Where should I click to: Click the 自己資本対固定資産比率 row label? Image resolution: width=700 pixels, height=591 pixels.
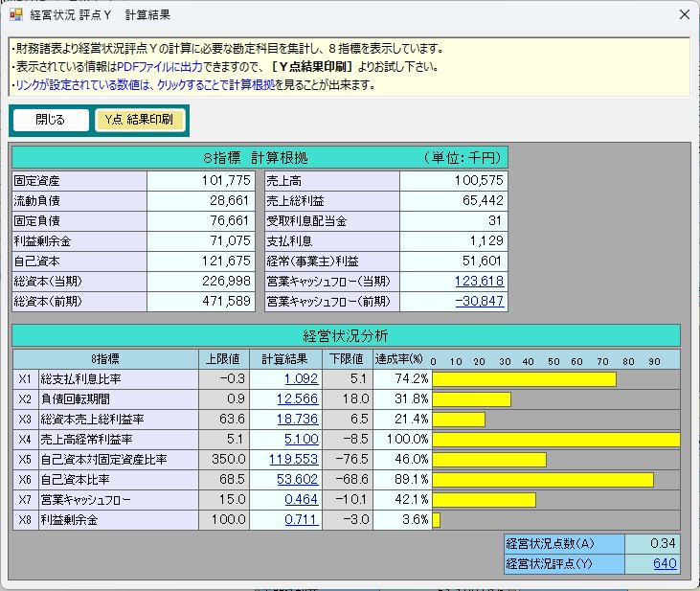(x=119, y=459)
